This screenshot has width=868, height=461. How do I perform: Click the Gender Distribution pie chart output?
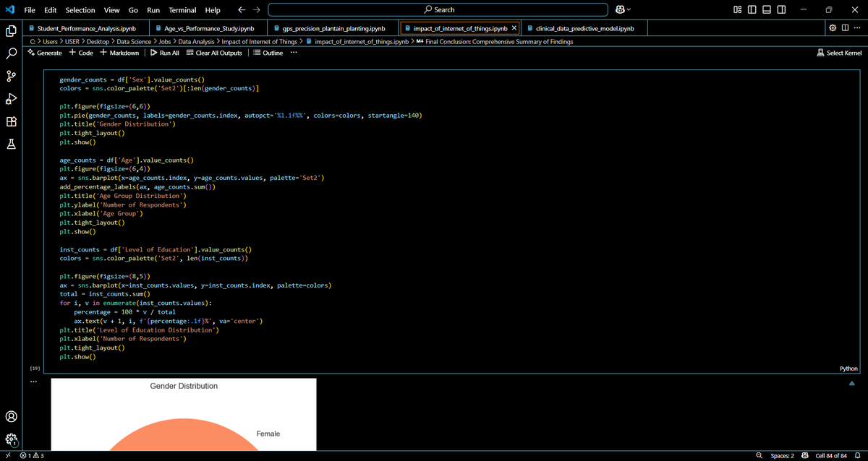click(x=184, y=414)
